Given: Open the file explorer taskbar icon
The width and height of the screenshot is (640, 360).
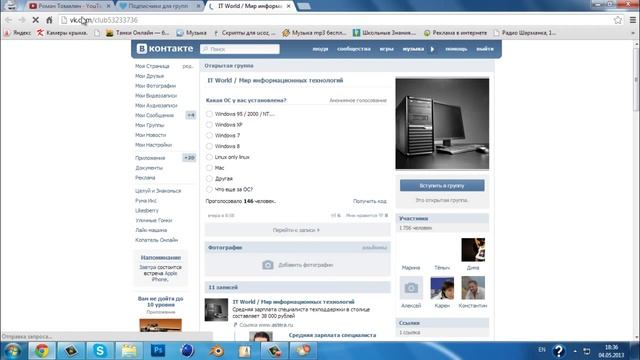Looking at the screenshot, I should pyautogui.click(x=129, y=351).
